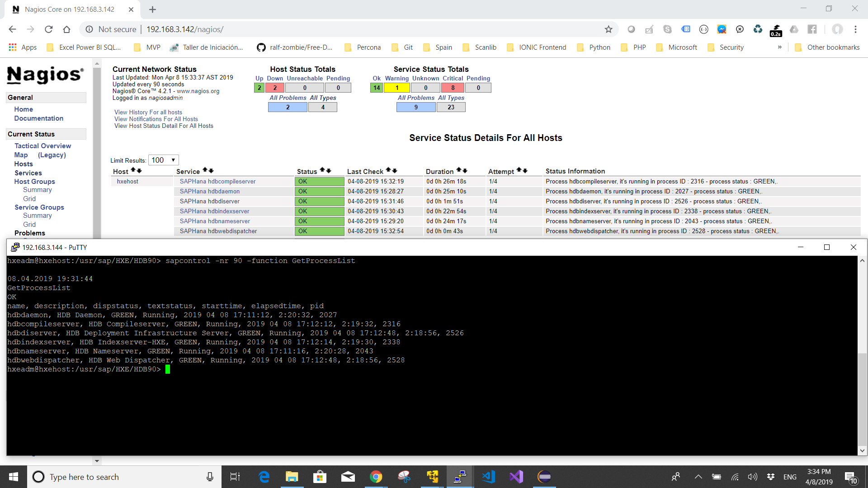Open a new Chrome tab with plus button
Viewport: 868px width, 488px height.
(x=152, y=9)
